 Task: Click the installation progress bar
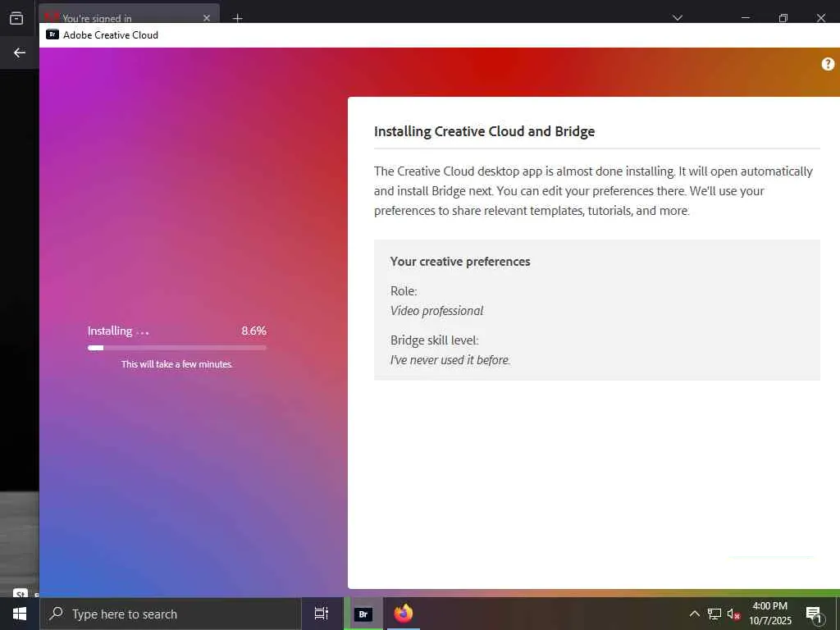(177, 348)
